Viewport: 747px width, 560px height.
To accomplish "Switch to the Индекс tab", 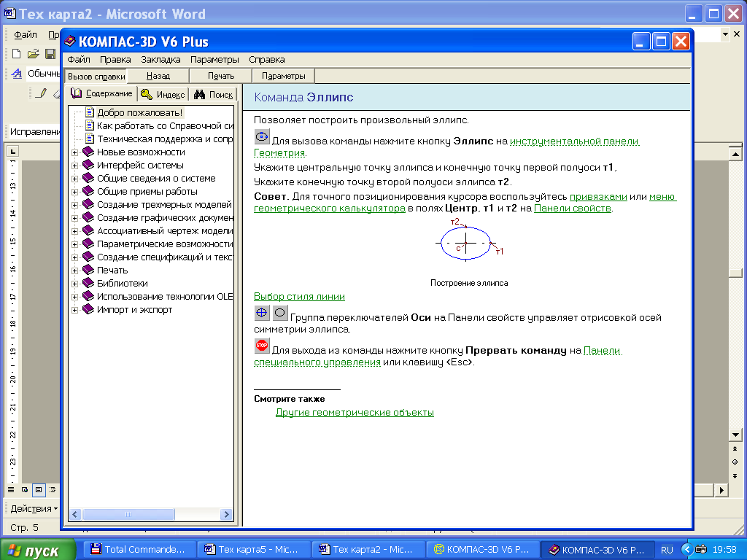I will 163,95.
